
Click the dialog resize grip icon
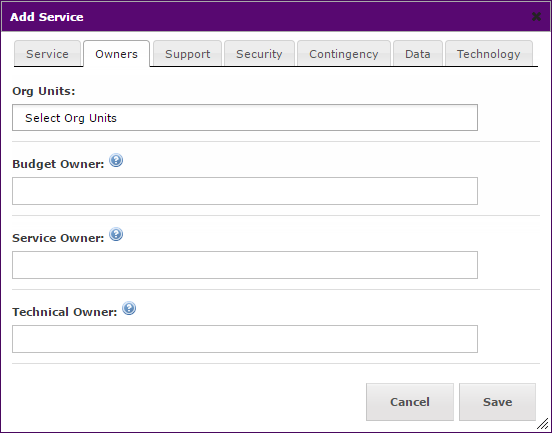(x=542, y=423)
